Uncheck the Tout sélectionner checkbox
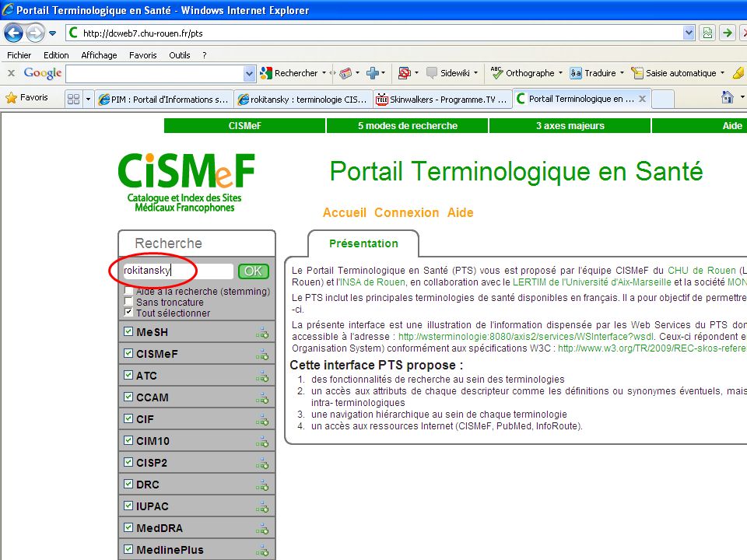747x560 pixels. (x=128, y=313)
